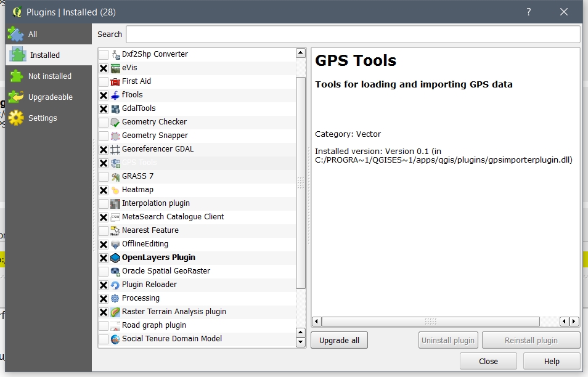Click the Road graph plugin icon
The image size is (588, 377).
[115, 326]
